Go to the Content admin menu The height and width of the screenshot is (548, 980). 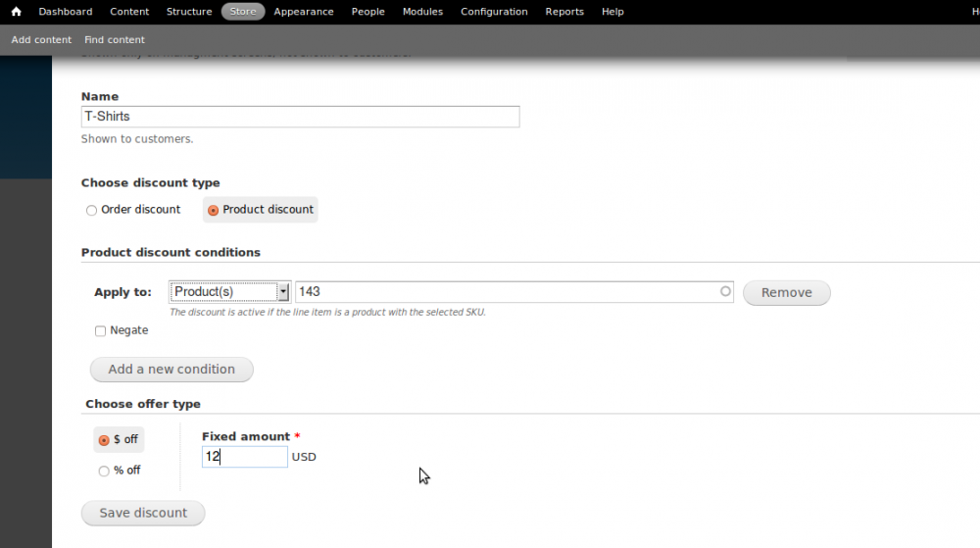(130, 12)
